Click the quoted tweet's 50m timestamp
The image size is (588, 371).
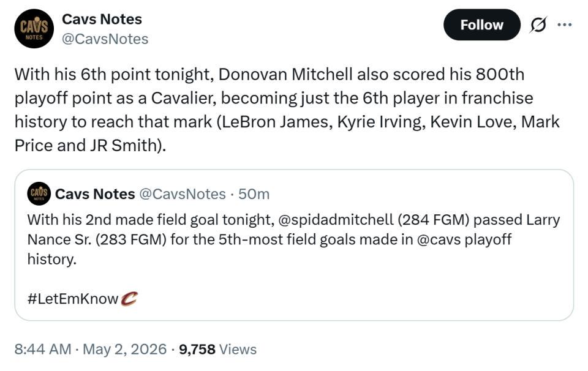(254, 194)
